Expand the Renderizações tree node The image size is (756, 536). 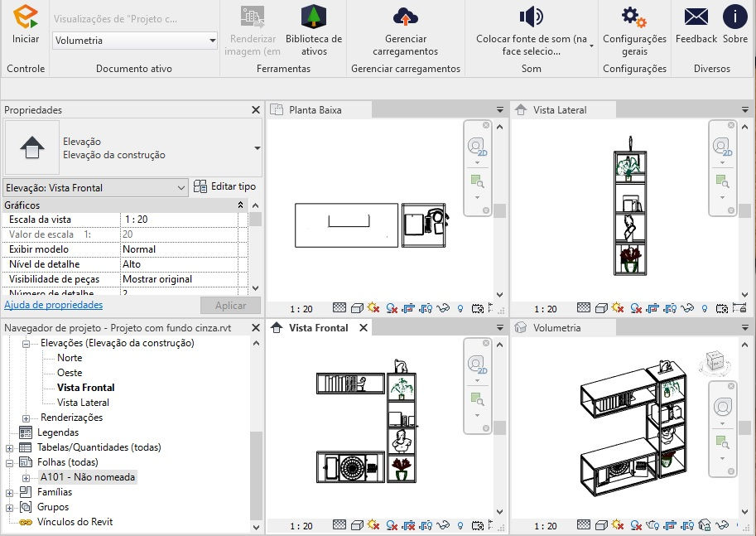[x=26, y=418]
